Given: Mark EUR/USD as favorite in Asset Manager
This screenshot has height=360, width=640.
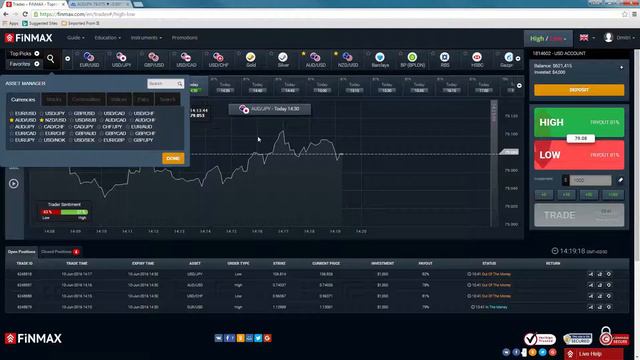Looking at the screenshot, I should (11, 113).
